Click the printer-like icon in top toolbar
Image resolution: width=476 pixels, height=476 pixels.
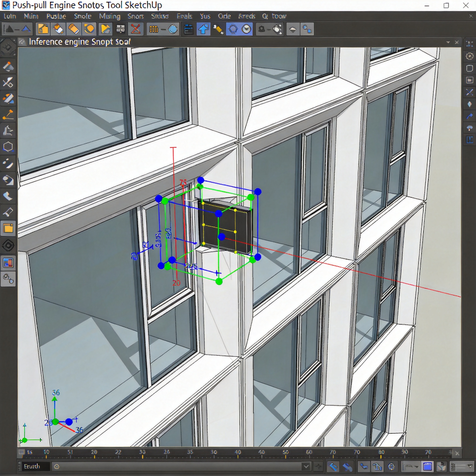(x=120, y=29)
